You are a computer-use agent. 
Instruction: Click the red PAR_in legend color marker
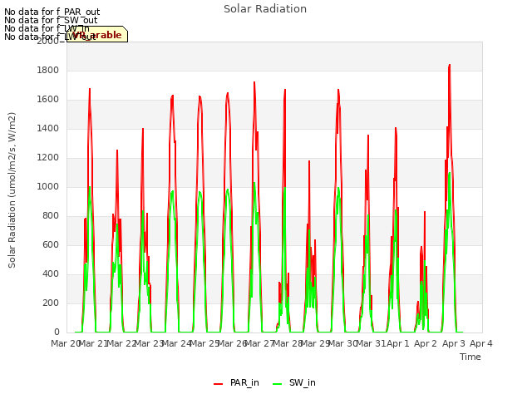218,384
